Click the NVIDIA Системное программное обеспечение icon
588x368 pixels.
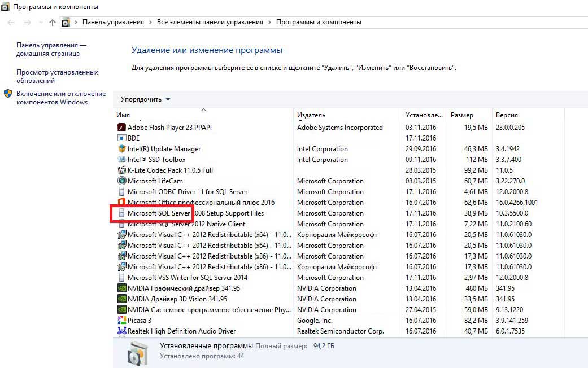(121, 310)
